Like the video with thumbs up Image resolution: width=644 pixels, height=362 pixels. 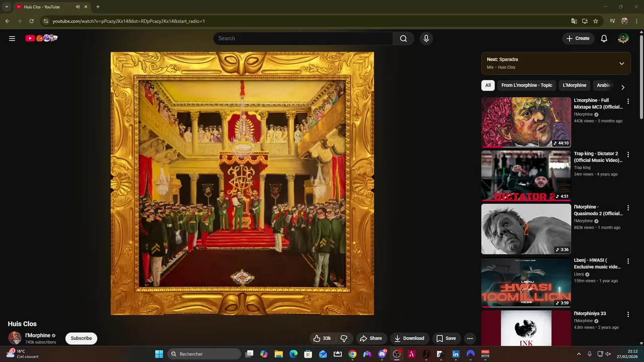tap(322, 338)
